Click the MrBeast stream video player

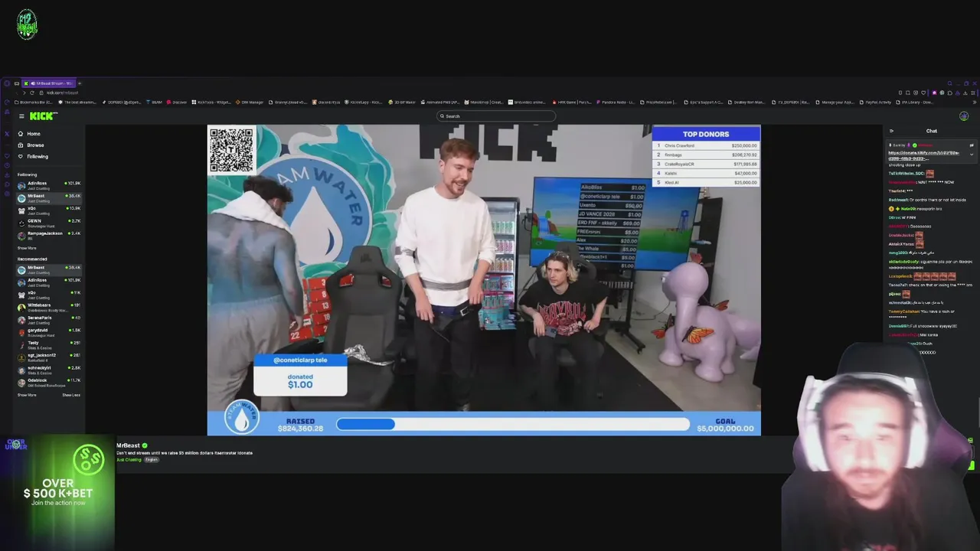[x=484, y=279]
